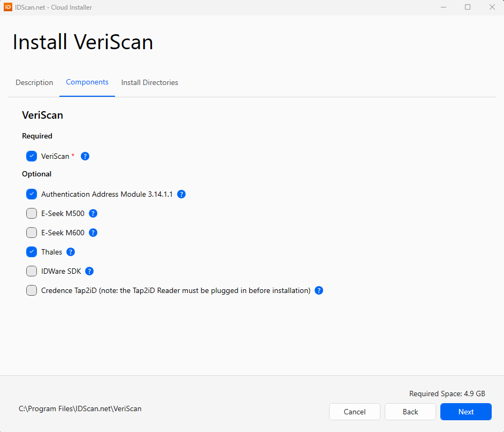Open the Install Directories tab

coord(149,82)
